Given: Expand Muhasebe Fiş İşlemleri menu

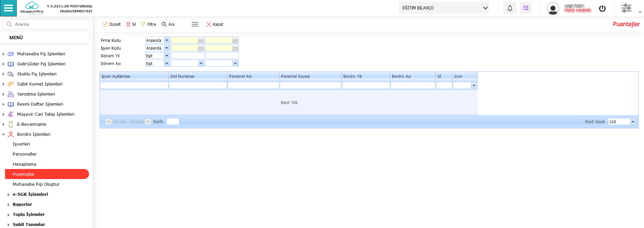Looking at the screenshot, I should tap(3, 54).
